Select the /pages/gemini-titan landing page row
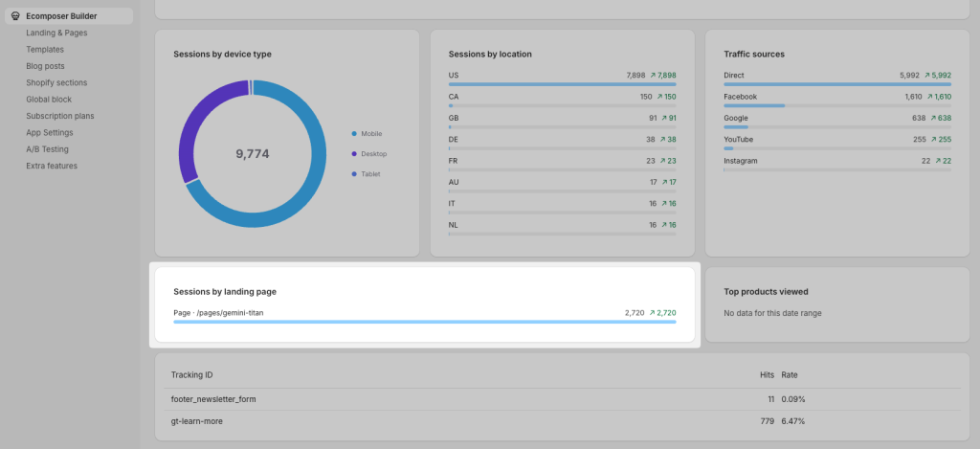 [x=424, y=312]
